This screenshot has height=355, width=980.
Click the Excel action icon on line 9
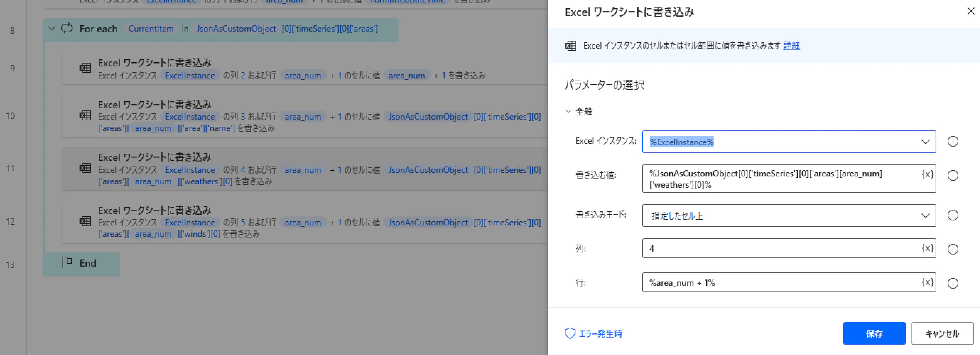pyautogui.click(x=85, y=68)
